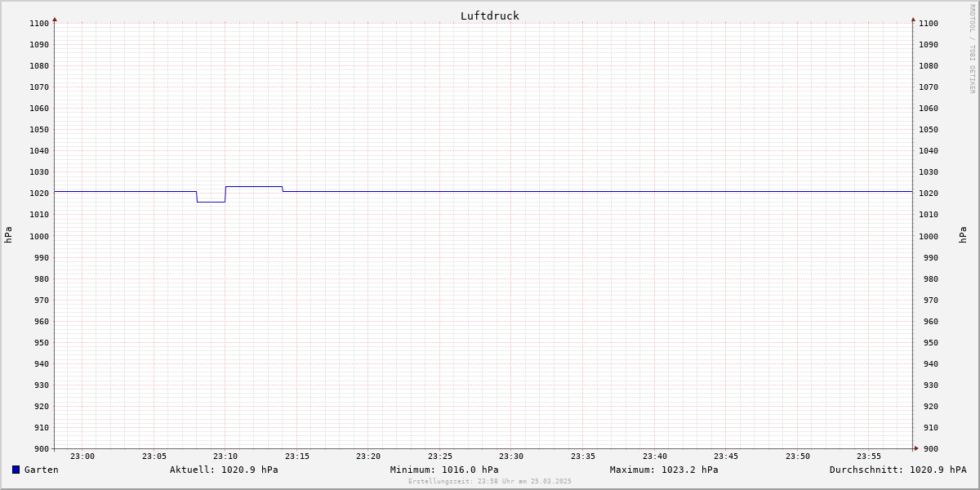Click the Garten legend label

coord(42,470)
